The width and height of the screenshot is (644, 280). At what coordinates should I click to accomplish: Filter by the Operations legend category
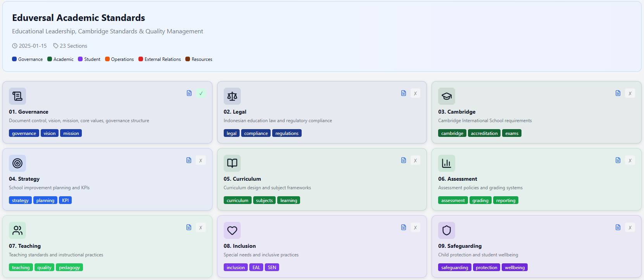tap(119, 59)
